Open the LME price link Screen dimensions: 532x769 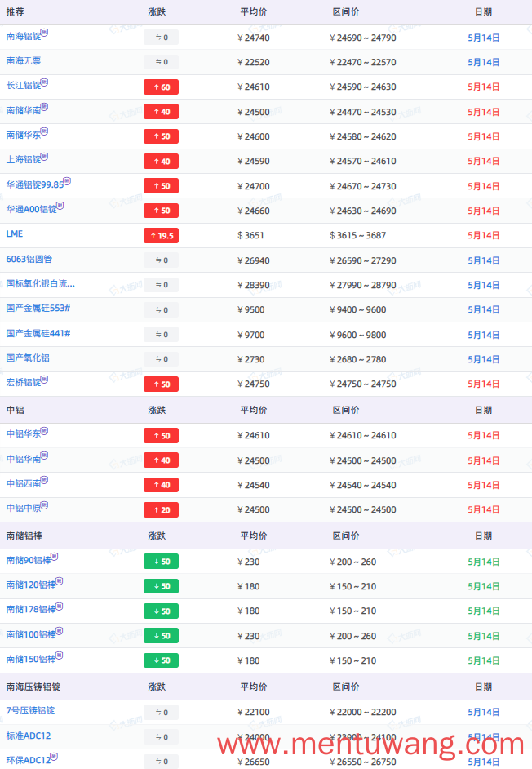(x=15, y=234)
